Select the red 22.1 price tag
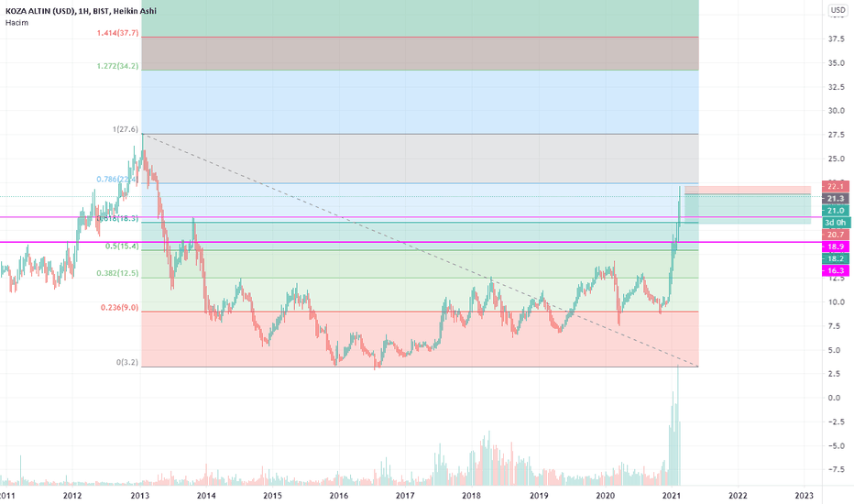The image size is (854, 504). point(836,186)
